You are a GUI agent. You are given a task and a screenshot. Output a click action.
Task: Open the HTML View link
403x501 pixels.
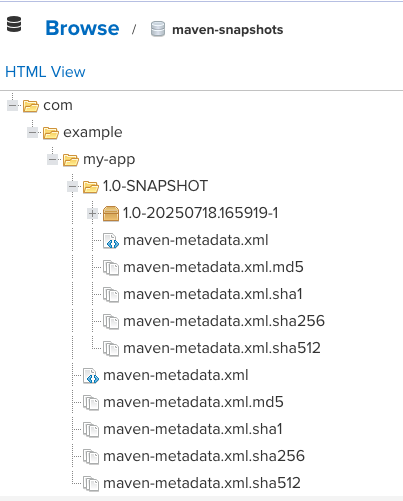45,72
